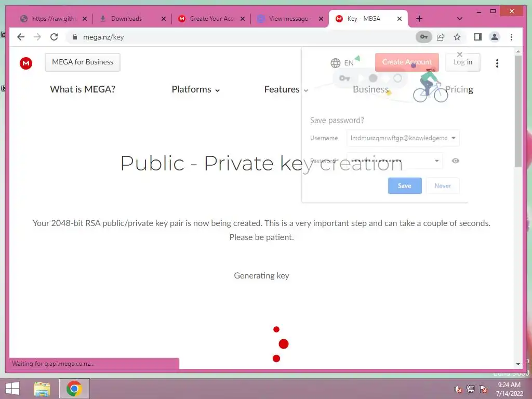Click network tray icon
532x399 pixels.
(471, 389)
